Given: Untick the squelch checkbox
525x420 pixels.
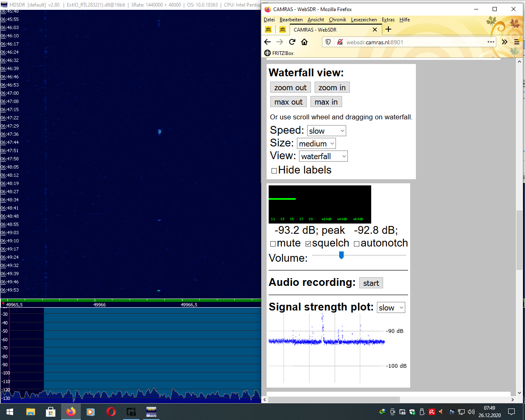Looking at the screenshot, I should [x=308, y=244].
